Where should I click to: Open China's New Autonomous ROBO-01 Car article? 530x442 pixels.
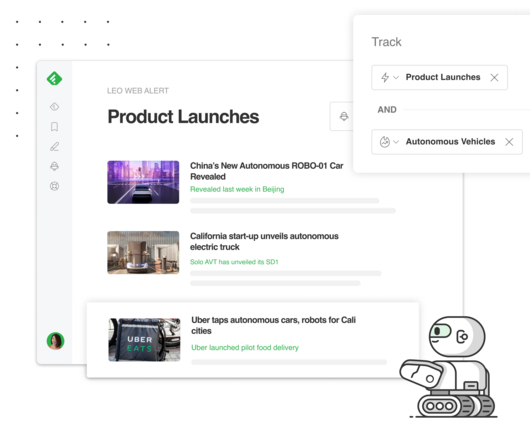pos(267,171)
